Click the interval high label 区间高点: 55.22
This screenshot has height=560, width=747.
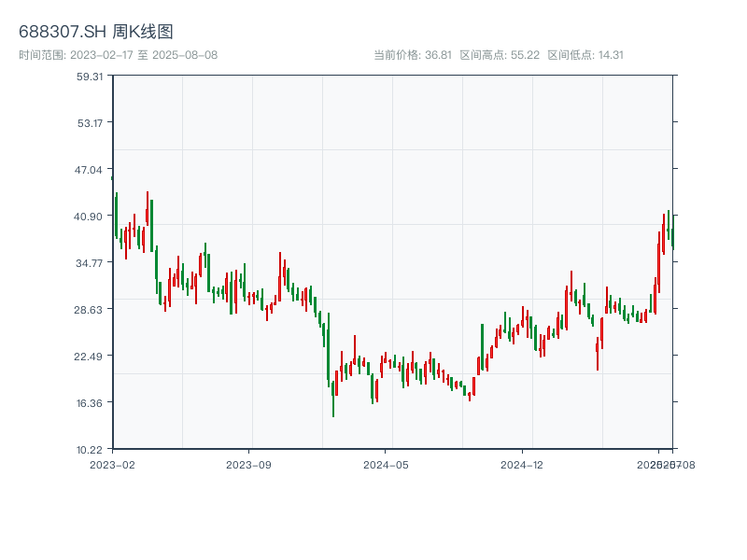(500, 55)
